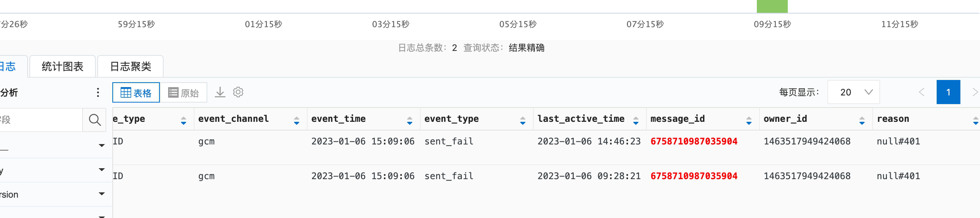Open the per-page 20 dropdown

point(853,92)
